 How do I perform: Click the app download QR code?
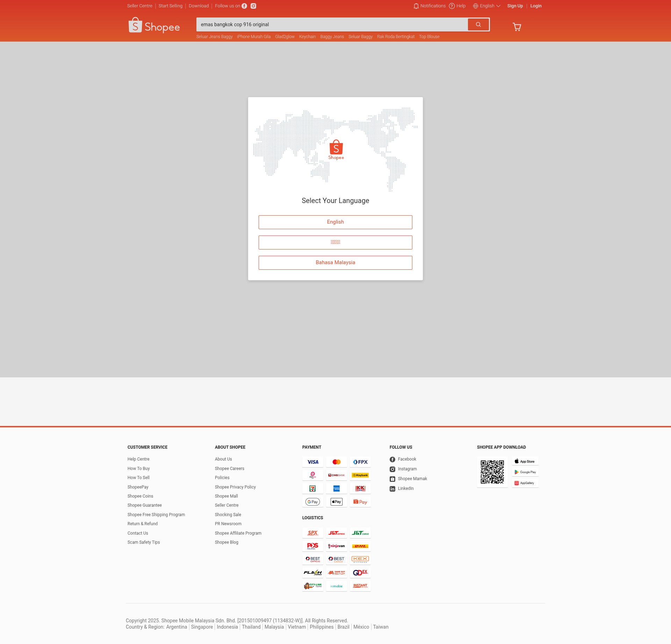[x=492, y=472]
